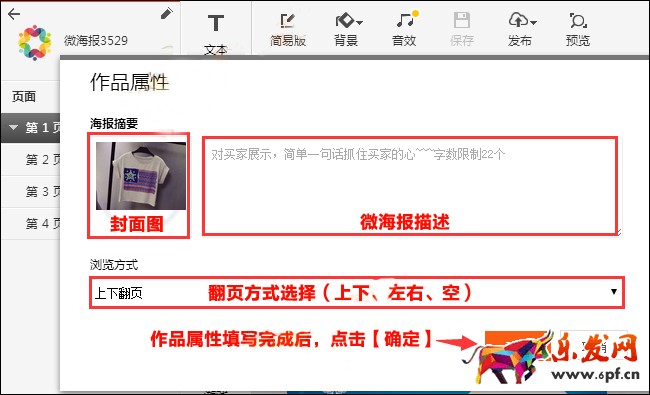Select 第 2 页 in page list

coord(30,160)
